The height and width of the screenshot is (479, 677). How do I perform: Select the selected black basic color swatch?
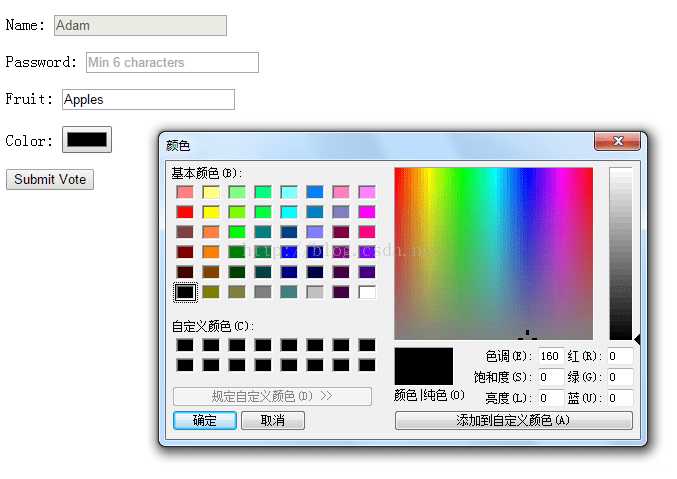pos(185,292)
